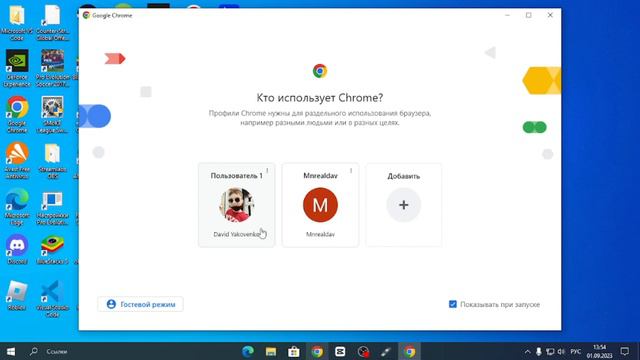Open the network tray icon
This screenshot has width=640, height=360.
point(550,351)
